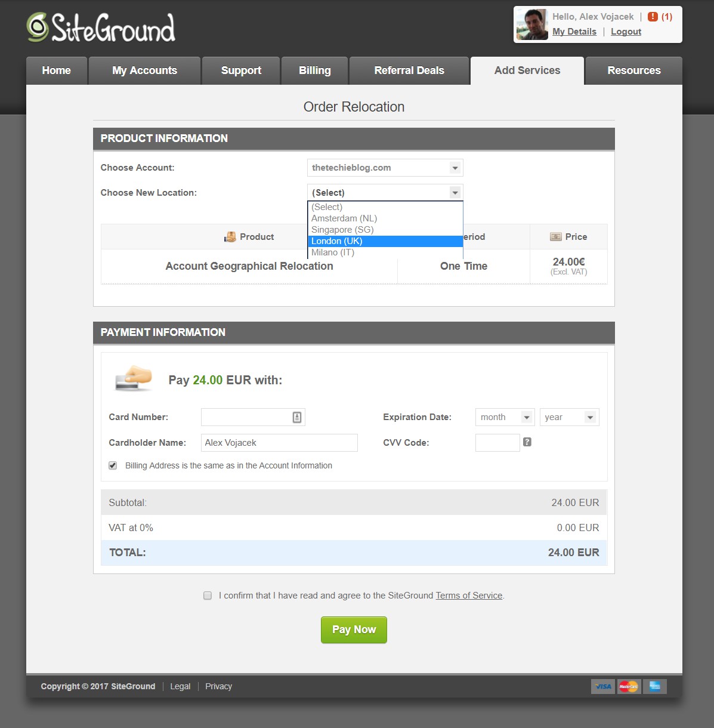The width and height of the screenshot is (714, 728).
Task: Open the Choose Account dropdown
Action: 385,168
